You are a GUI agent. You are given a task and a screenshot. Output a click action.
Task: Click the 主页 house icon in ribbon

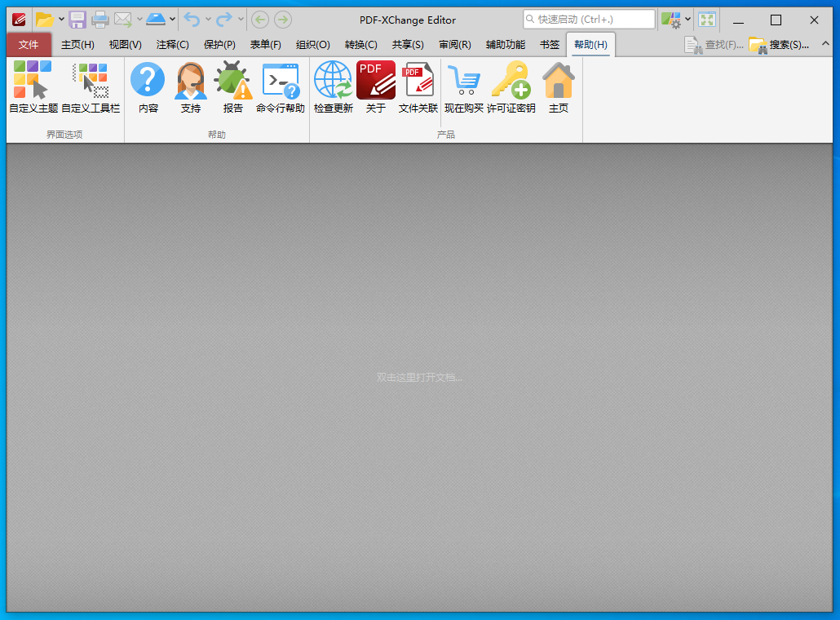[x=558, y=80]
